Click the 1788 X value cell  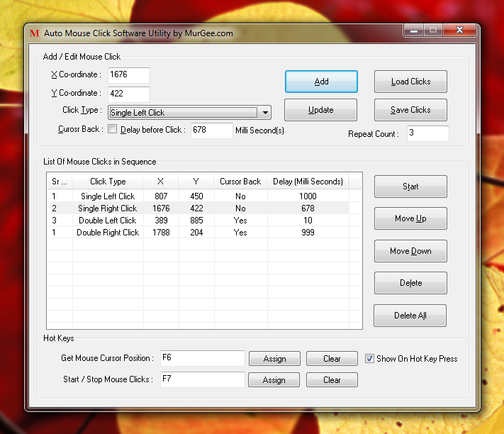pyautogui.click(x=161, y=233)
